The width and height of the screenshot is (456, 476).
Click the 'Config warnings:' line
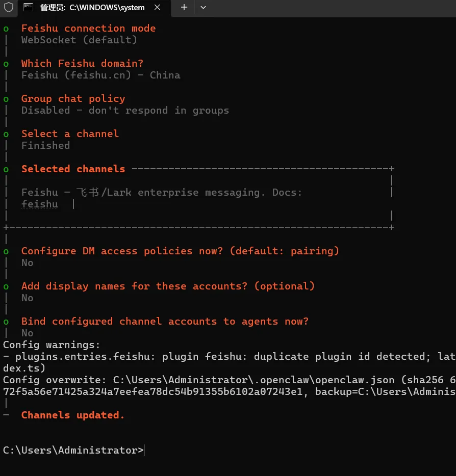[52, 345]
